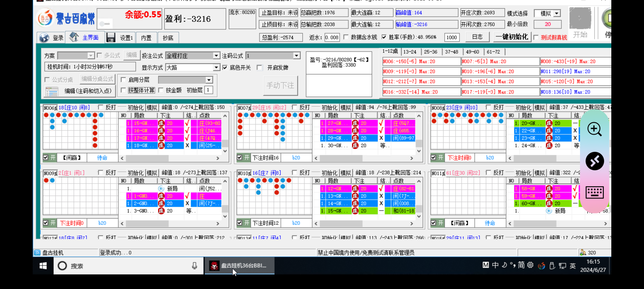Enable 反打 on table N006
The height and width of the screenshot is (289, 644).
101,107
